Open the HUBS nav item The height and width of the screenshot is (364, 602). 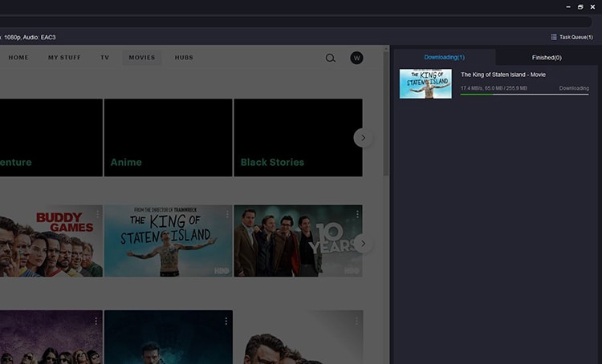[184, 58]
